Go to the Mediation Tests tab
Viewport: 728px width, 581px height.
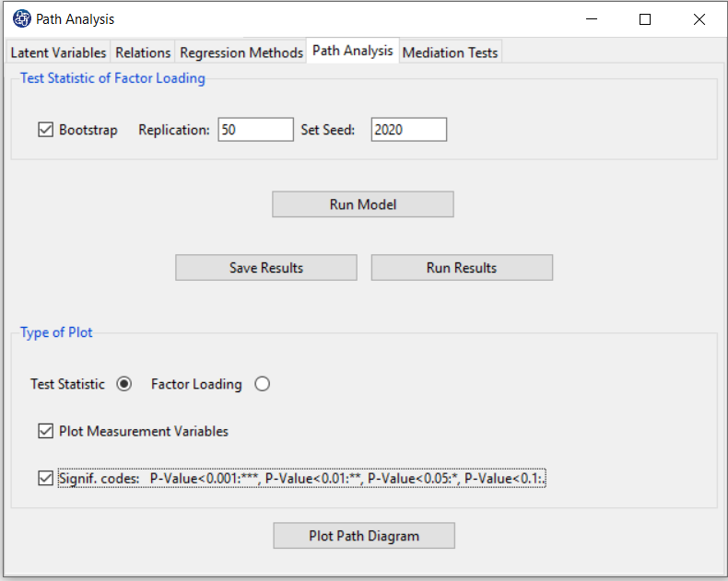pos(450,52)
